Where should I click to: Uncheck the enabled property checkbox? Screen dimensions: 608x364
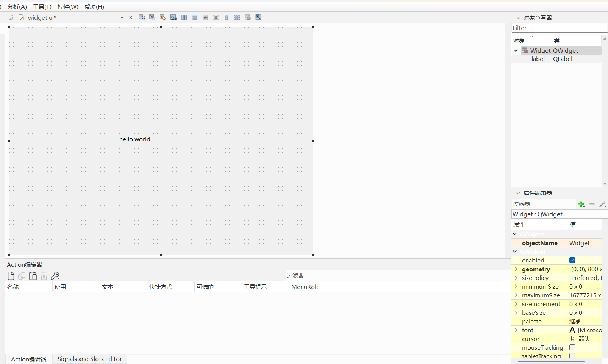(x=572, y=260)
